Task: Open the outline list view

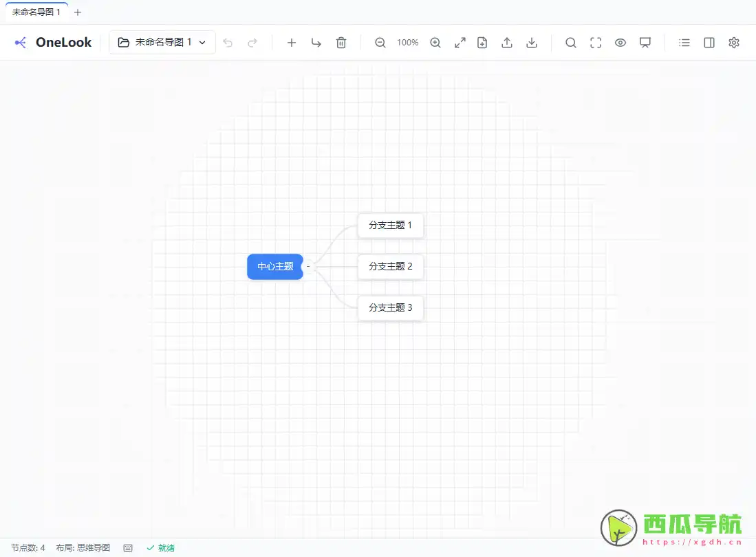Action: [684, 42]
